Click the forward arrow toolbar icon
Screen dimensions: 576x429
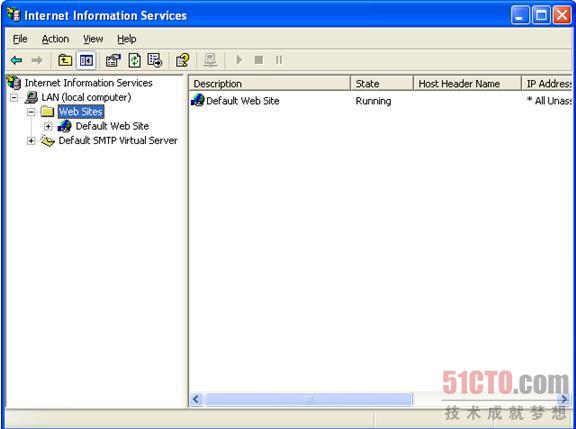click(37, 60)
